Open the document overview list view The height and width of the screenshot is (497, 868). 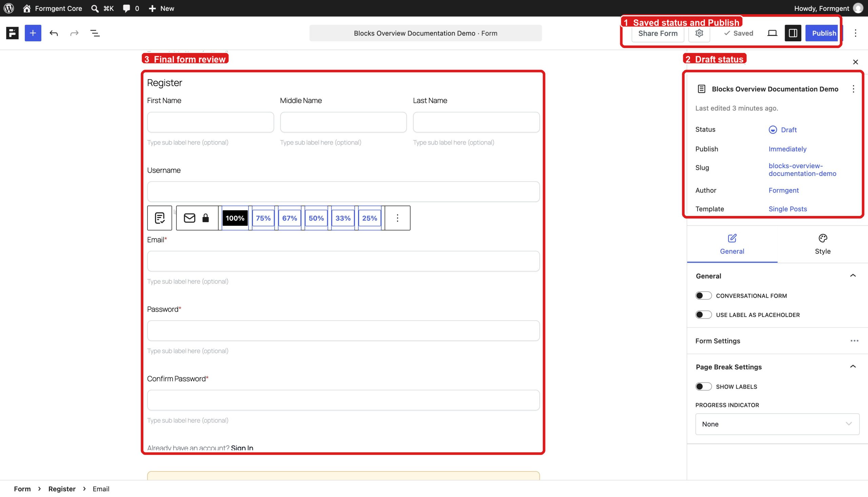pos(95,33)
